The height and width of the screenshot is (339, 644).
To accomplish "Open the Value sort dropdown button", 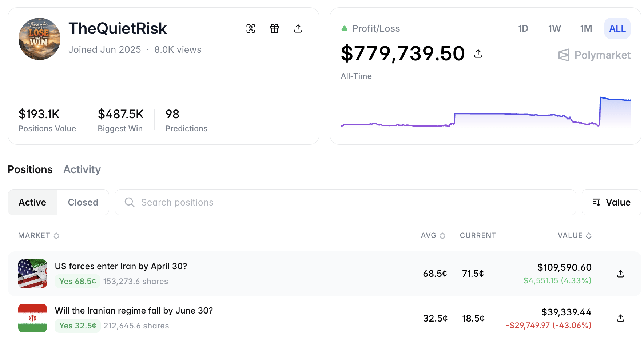I will point(611,202).
